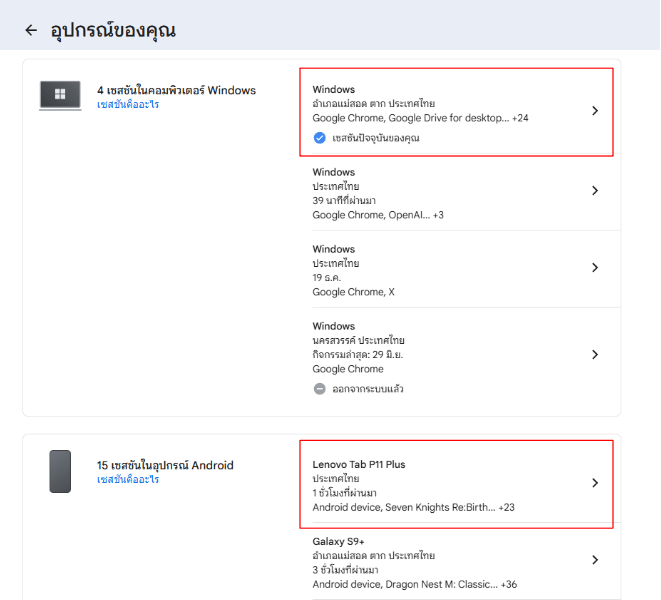Click the 'เซสชันปัจจุบันของคุณ' current session label
661x600 pixels.
376,138
